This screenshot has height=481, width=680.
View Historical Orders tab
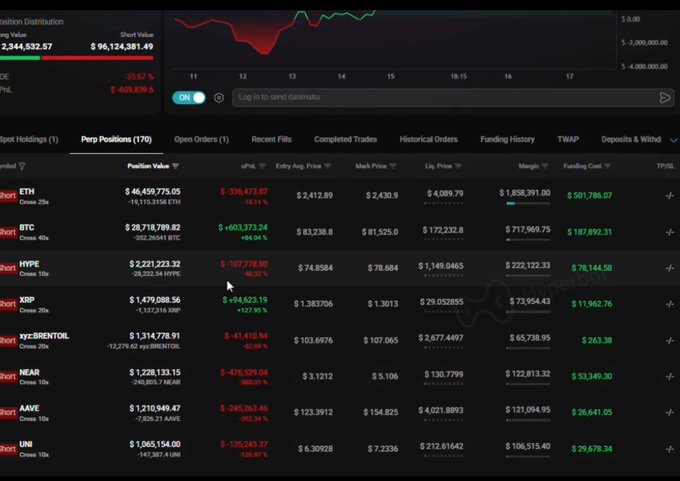coord(428,139)
